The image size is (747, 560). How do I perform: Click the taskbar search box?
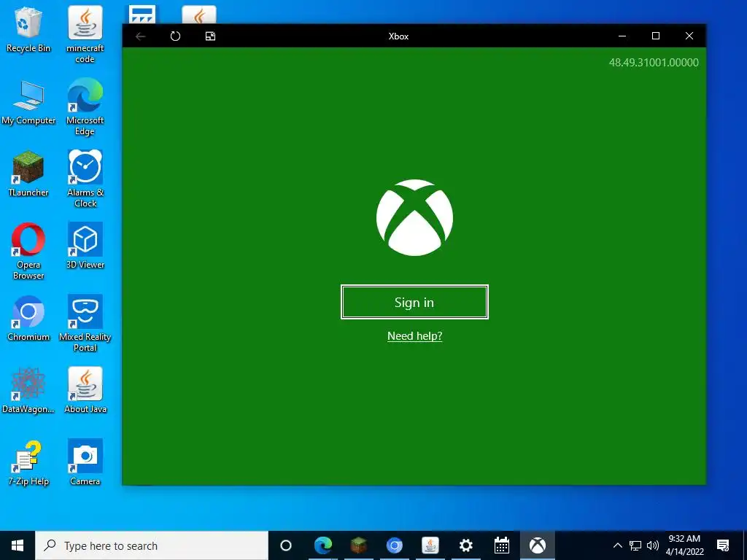(152, 545)
